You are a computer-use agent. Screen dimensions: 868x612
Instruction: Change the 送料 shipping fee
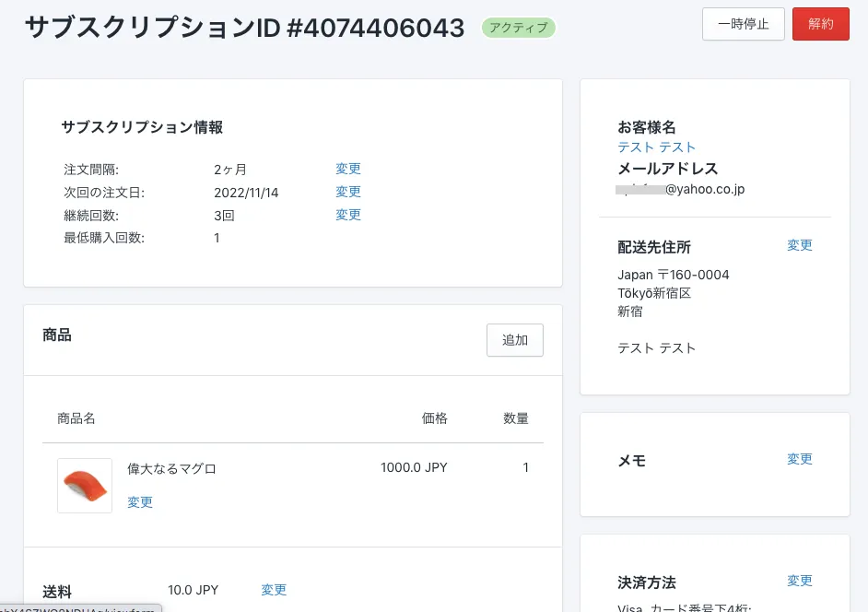pos(274,590)
